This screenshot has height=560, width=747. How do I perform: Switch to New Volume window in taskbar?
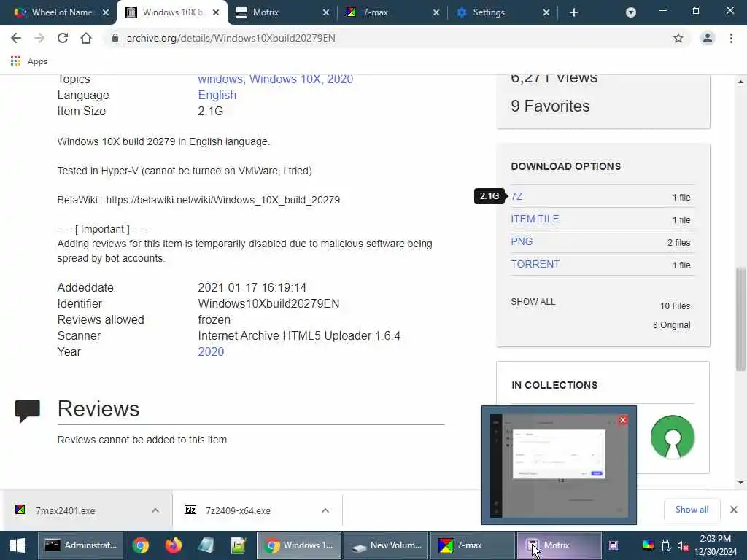[386, 545]
